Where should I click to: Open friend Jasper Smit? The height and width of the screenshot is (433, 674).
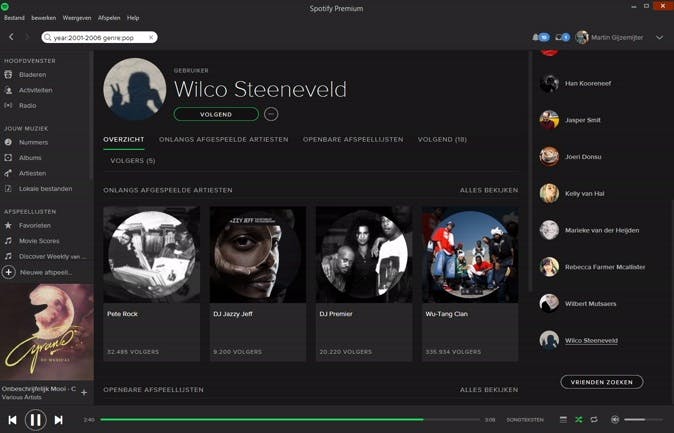pyautogui.click(x=570, y=120)
